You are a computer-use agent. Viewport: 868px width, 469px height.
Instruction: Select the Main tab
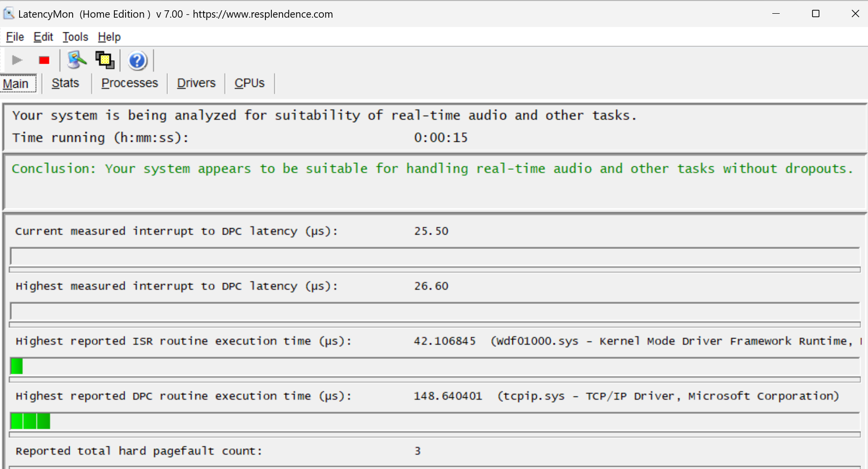pyautogui.click(x=16, y=84)
